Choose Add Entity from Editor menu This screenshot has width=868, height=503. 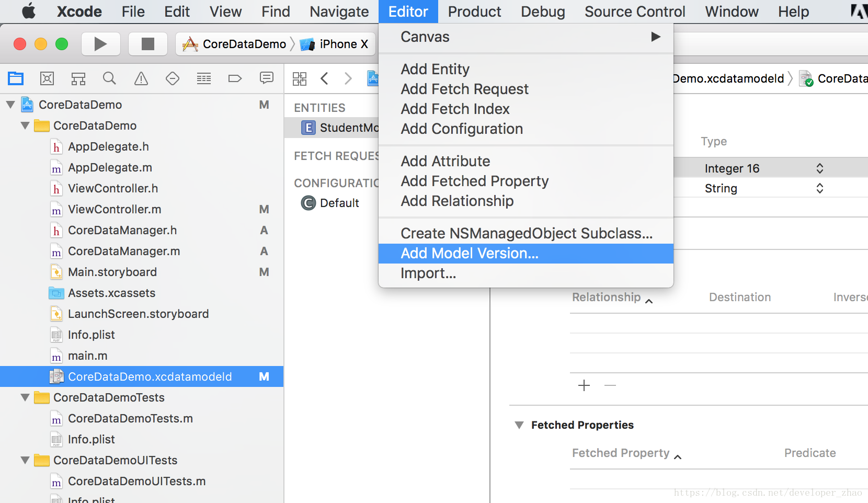pyautogui.click(x=526, y=69)
